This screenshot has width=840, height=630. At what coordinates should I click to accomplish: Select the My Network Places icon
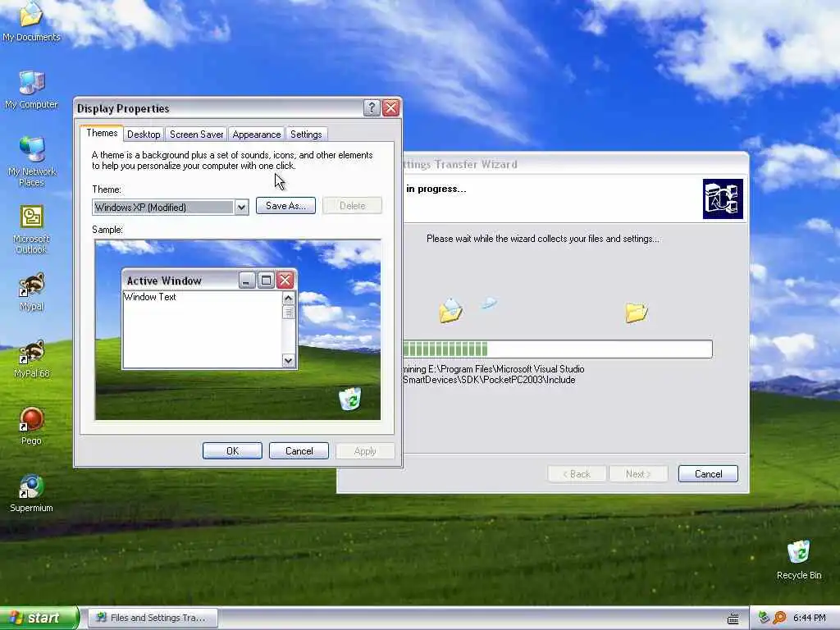tap(31, 162)
